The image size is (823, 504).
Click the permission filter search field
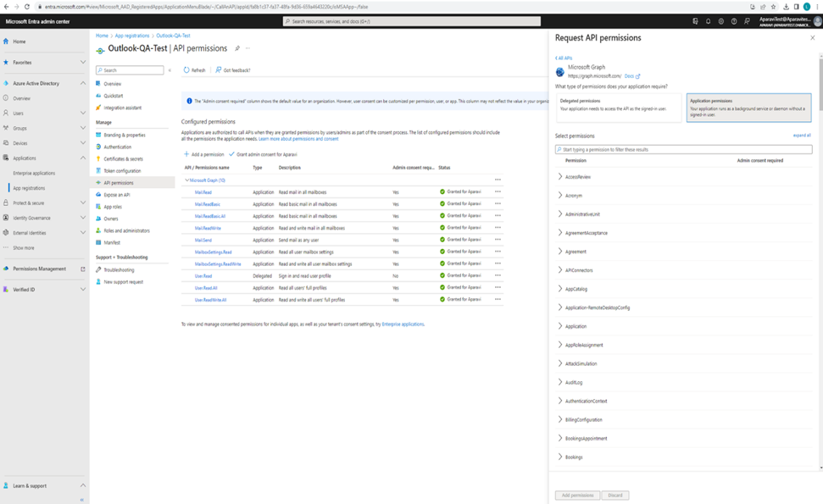point(683,149)
